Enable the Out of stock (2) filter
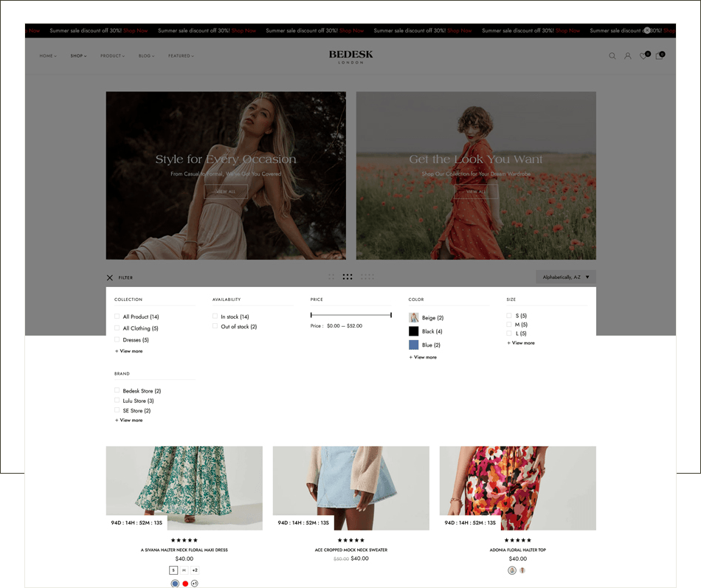 [x=215, y=326]
